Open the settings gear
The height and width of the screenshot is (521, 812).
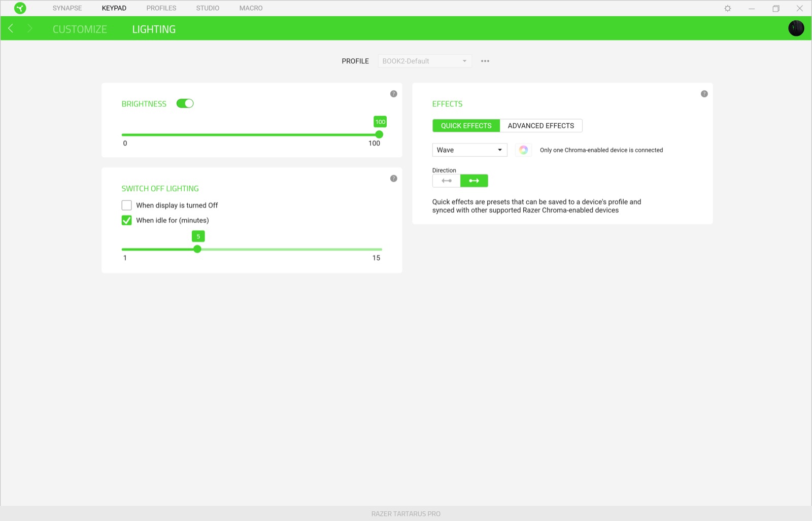click(728, 8)
